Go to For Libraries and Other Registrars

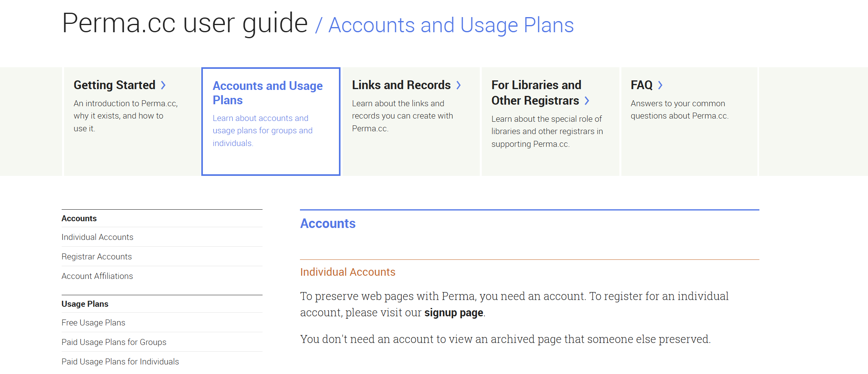(x=536, y=93)
